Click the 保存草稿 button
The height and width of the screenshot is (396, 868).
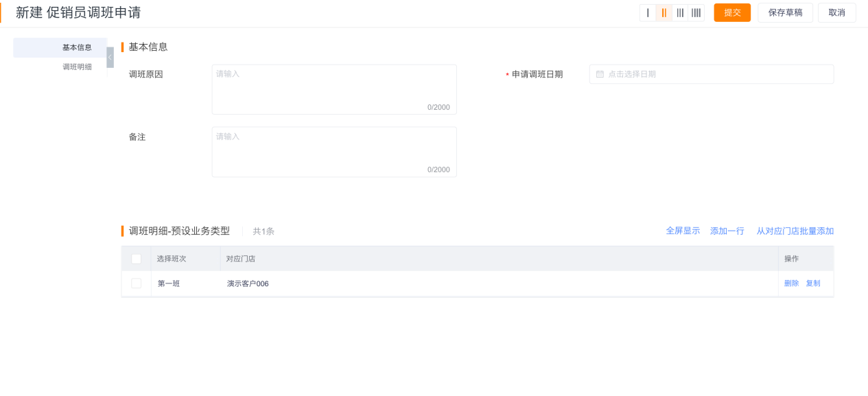(x=785, y=12)
